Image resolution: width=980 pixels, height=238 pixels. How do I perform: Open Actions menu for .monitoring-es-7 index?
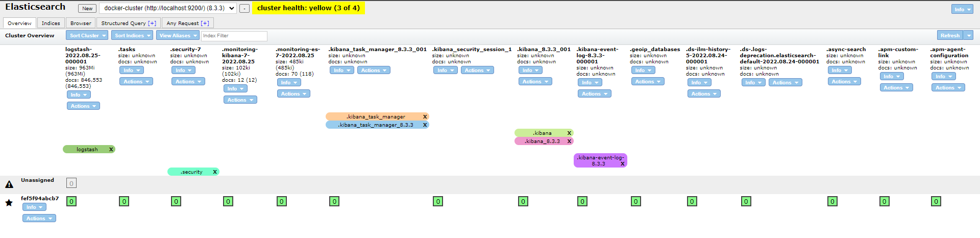pyautogui.click(x=293, y=94)
